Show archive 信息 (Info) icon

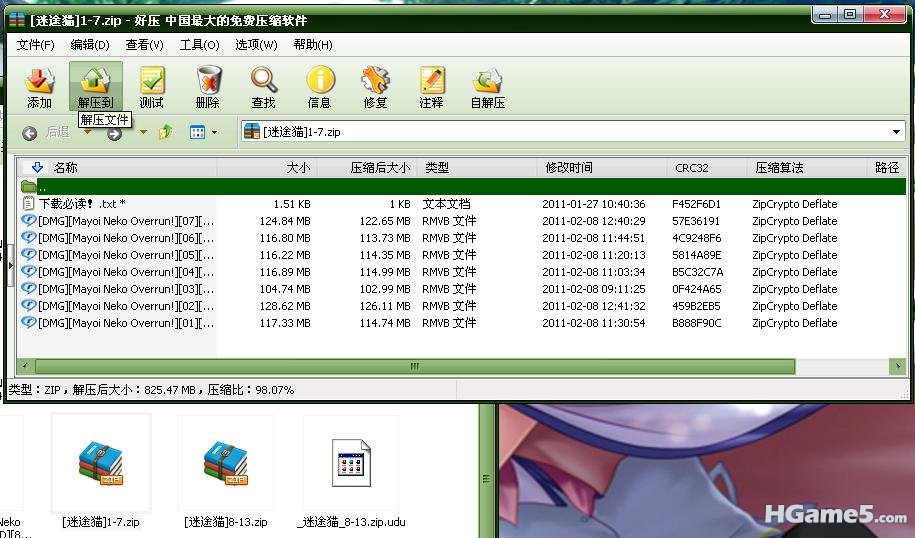click(x=319, y=86)
